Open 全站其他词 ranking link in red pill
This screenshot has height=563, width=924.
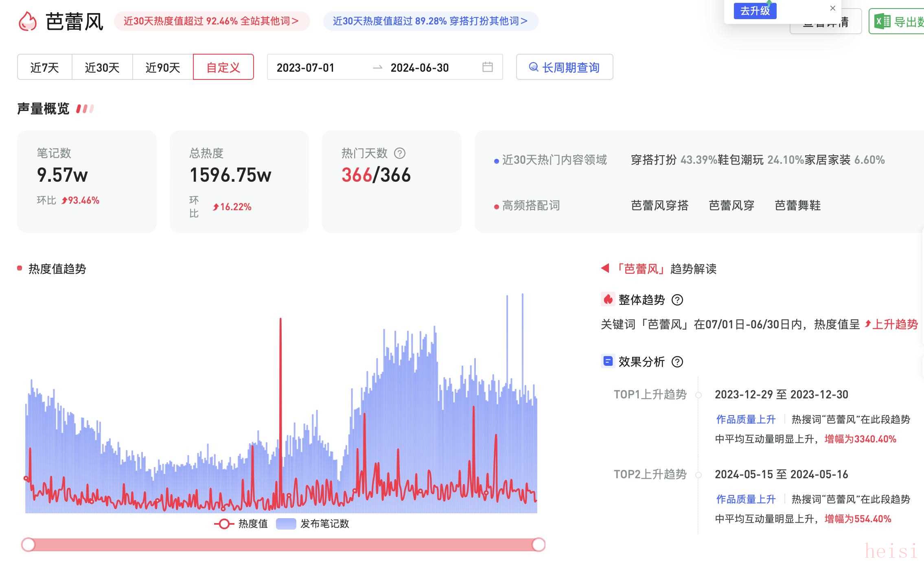(x=212, y=21)
